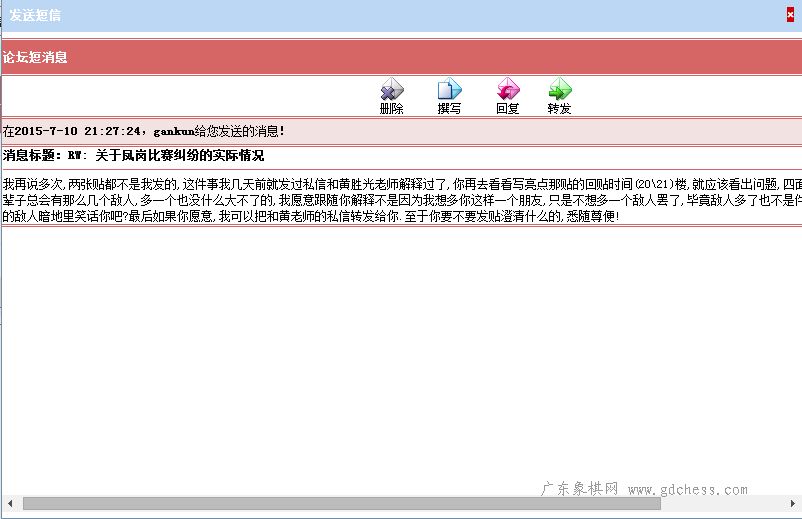Click the 转发 (forward) green arrow icon
The width and height of the screenshot is (802, 519).
click(x=560, y=89)
